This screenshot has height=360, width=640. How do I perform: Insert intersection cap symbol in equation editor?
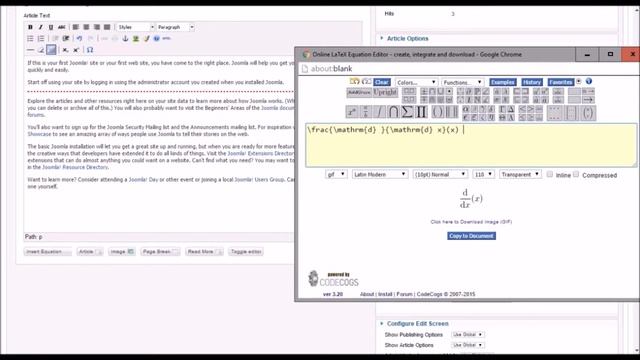393,112
